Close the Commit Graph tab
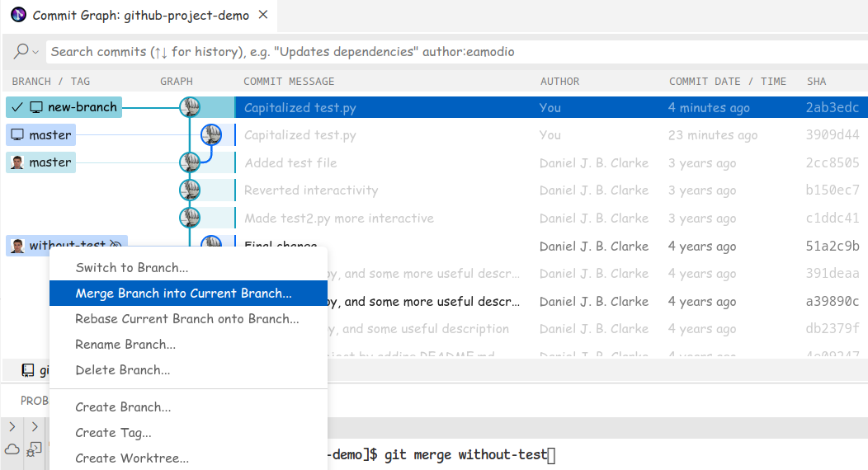This screenshot has width=868, height=470. click(263, 16)
